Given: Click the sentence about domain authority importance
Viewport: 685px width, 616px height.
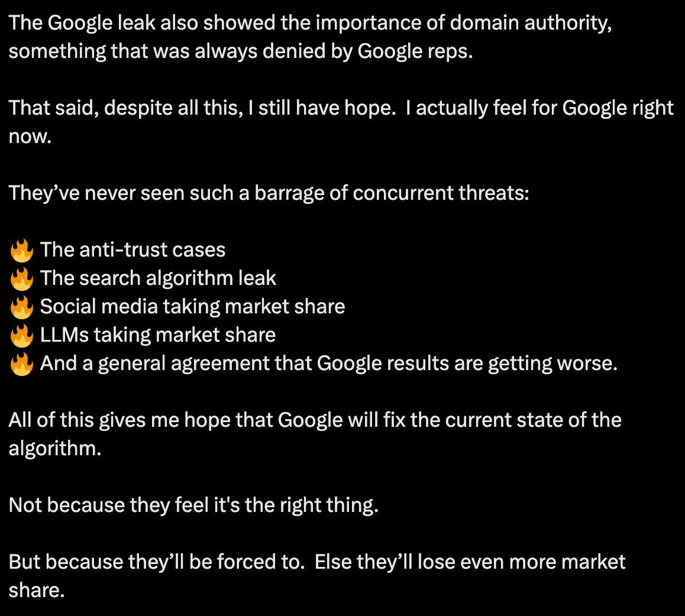Looking at the screenshot, I should coord(310,23).
